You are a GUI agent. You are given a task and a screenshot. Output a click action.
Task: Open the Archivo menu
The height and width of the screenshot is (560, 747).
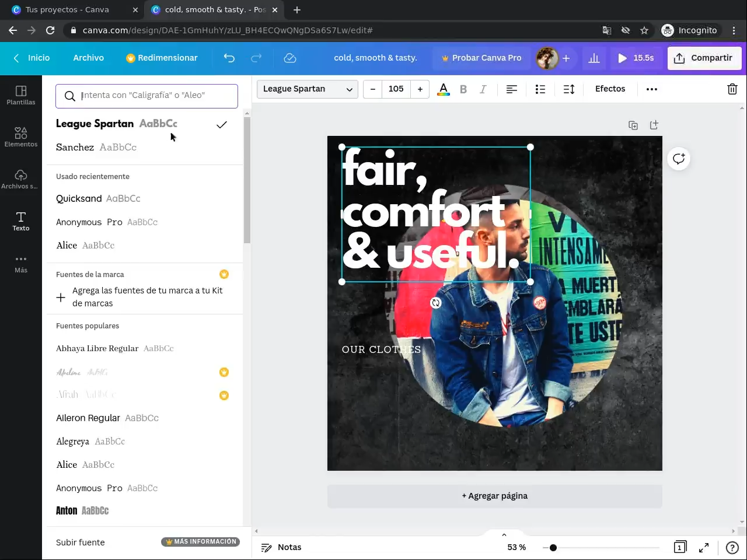tap(89, 58)
